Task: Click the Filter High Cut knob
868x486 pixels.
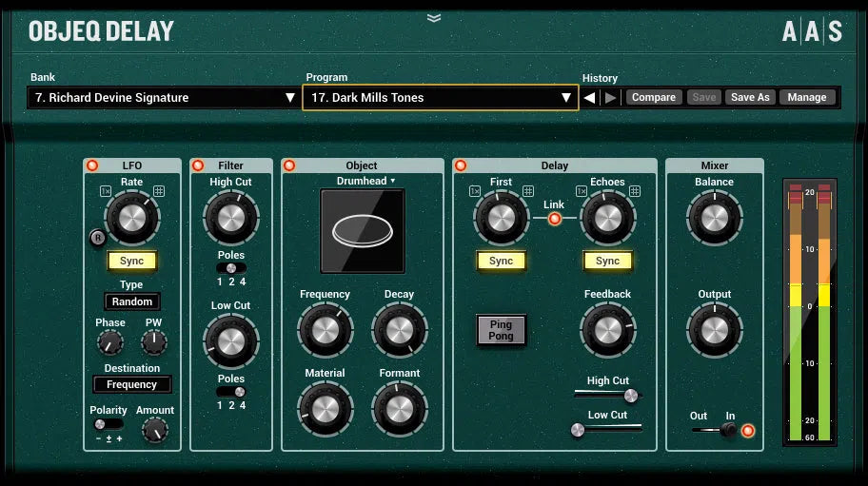Action: 231,218
